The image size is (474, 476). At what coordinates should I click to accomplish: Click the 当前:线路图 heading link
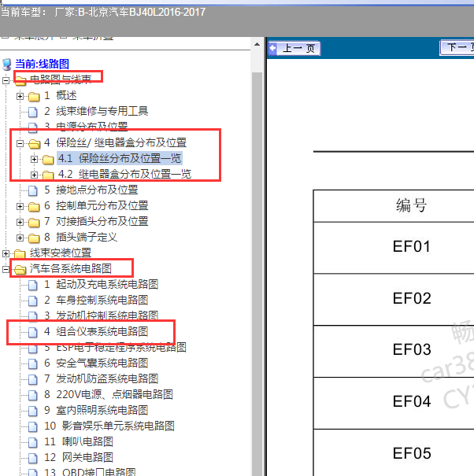(43, 64)
